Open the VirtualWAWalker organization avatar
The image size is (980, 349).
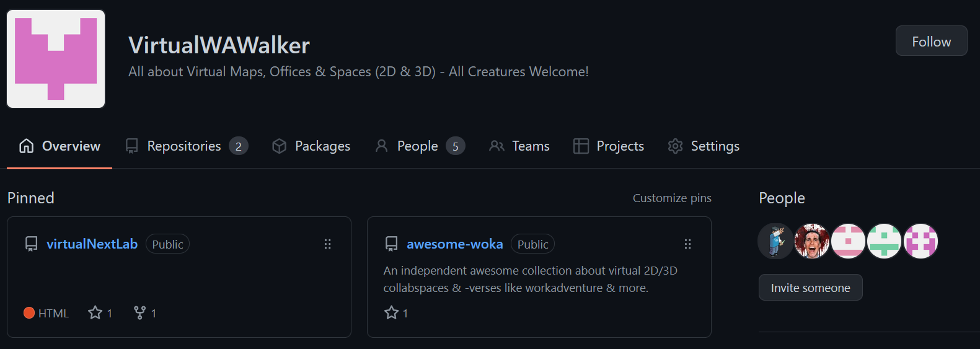(56, 59)
